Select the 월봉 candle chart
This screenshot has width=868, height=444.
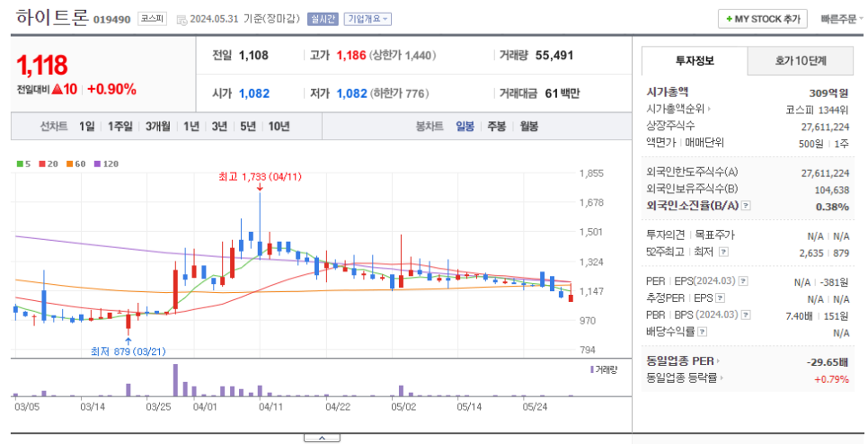(528, 127)
